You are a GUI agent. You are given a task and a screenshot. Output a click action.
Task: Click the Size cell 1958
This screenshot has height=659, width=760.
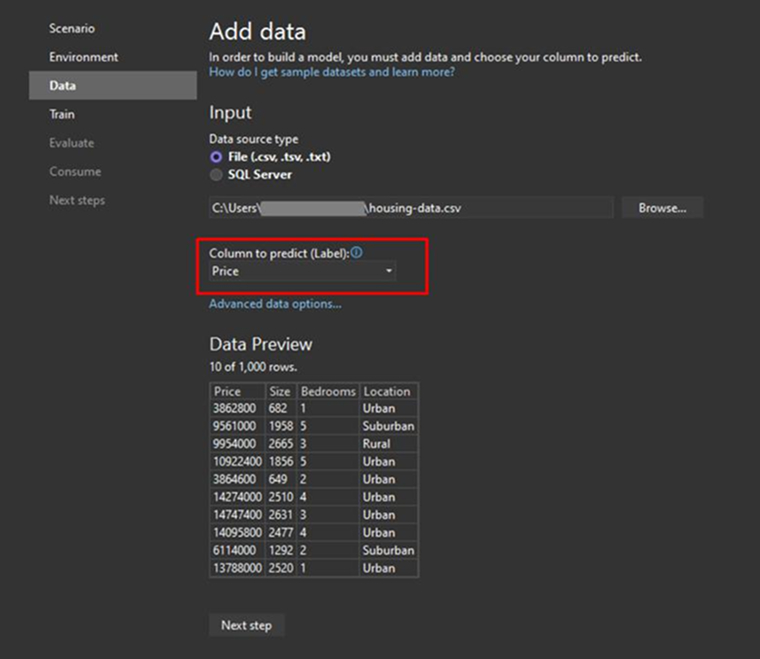281,426
